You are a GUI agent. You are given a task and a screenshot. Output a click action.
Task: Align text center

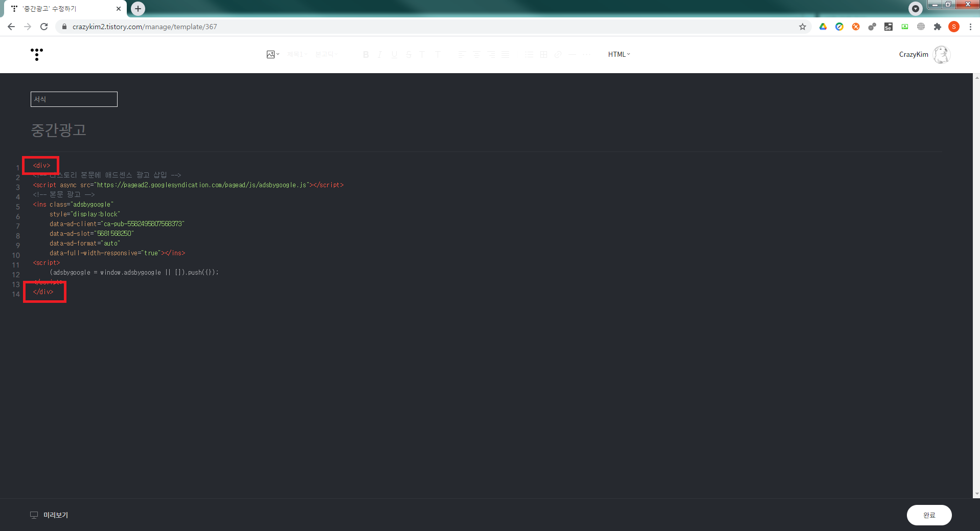476,54
